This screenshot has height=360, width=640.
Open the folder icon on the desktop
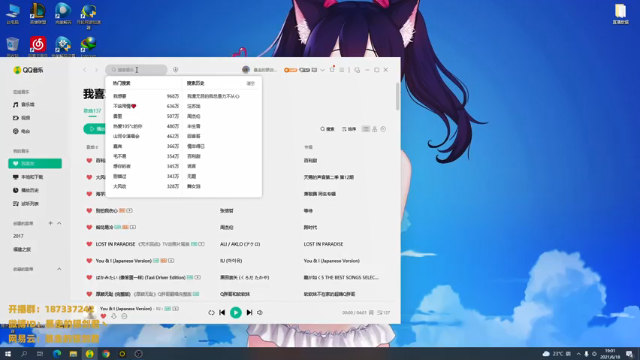pos(620,13)
